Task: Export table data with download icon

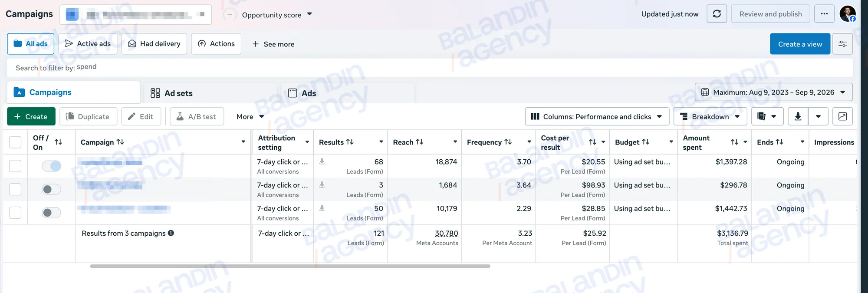Action: [798, 116]
